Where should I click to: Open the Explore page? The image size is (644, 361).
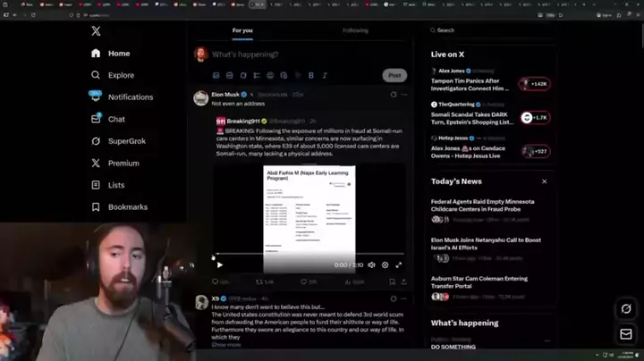tap(121, 75)
